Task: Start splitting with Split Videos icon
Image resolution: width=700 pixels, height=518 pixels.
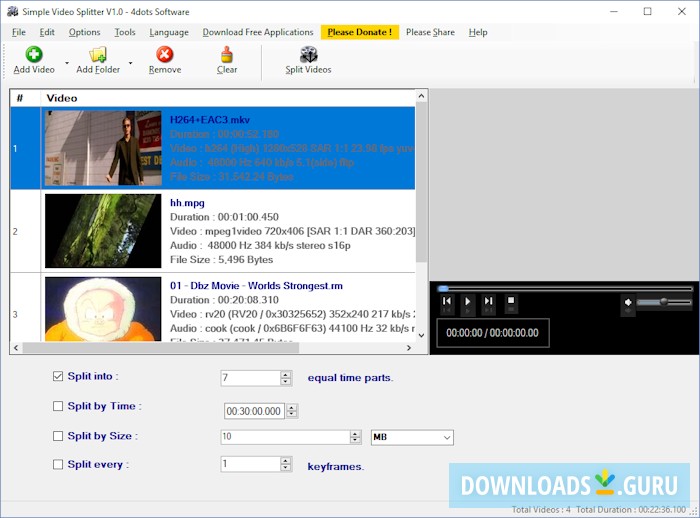Action: click(308, 55)
